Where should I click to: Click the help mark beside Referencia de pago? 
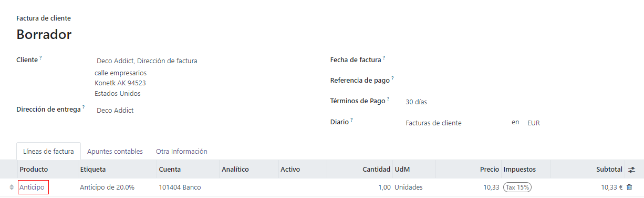(392, 78)
